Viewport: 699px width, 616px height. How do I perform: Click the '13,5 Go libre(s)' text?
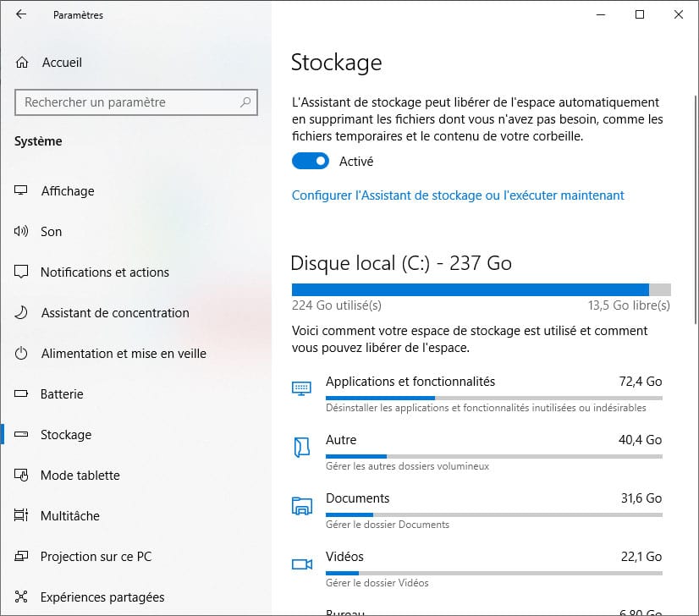tap(629, 305)
